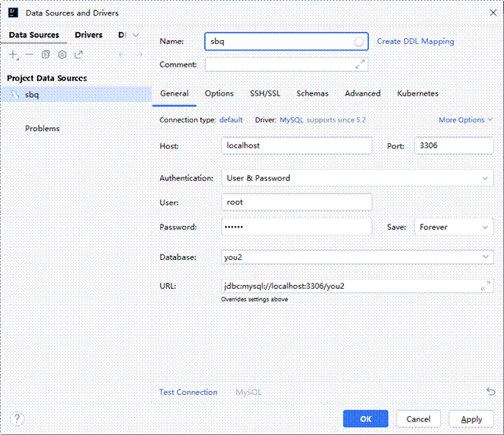Remove selected data source with minus icon
The image size is (504, 435).
pos(29,55)
